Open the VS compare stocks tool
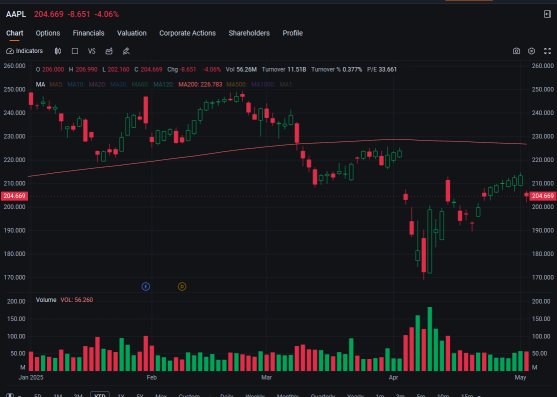The image size is (557, 397). [92, 51]
